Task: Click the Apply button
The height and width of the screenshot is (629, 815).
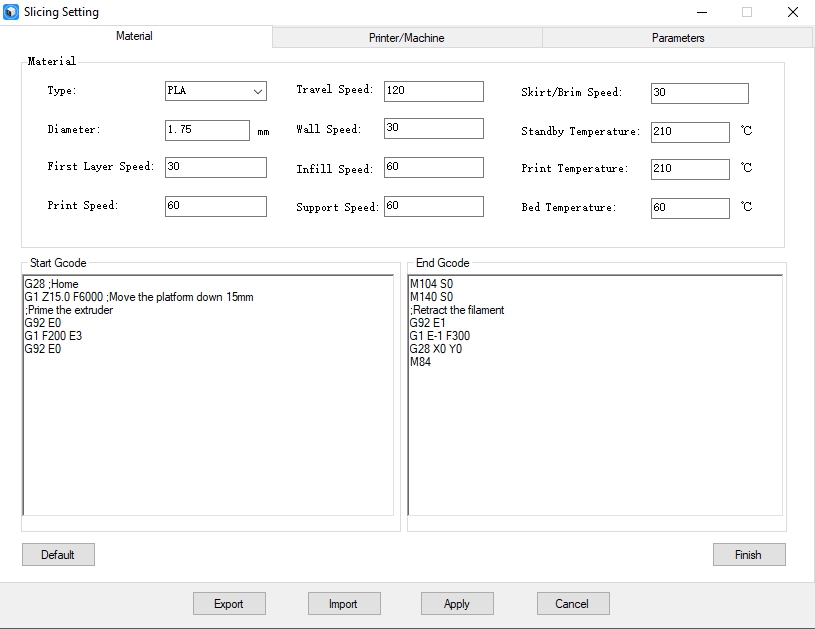Action: [x=457, y=604]
